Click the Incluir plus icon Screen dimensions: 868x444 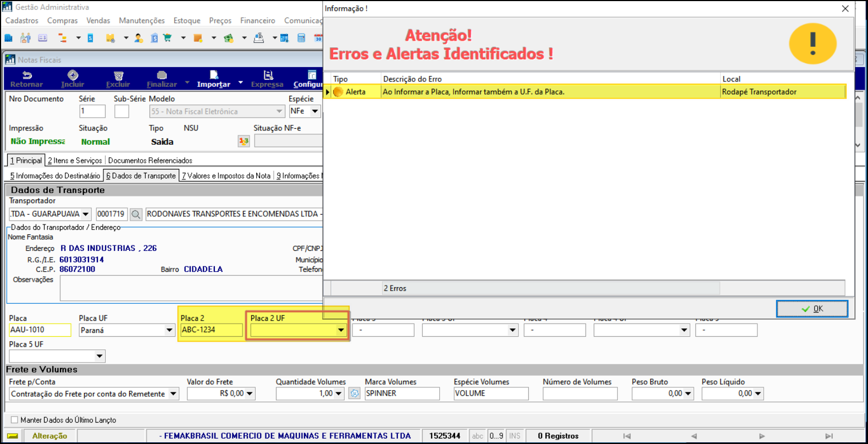click(73, 75)
